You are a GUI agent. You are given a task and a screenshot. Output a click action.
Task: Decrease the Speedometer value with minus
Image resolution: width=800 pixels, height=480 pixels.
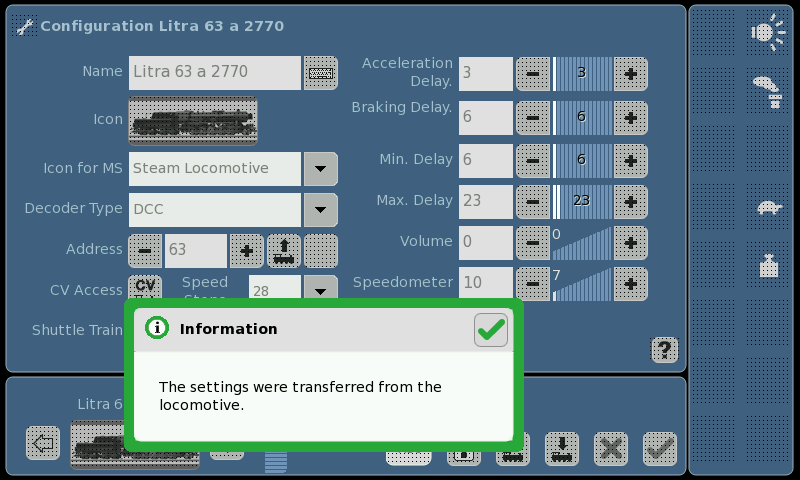point(533,284)
